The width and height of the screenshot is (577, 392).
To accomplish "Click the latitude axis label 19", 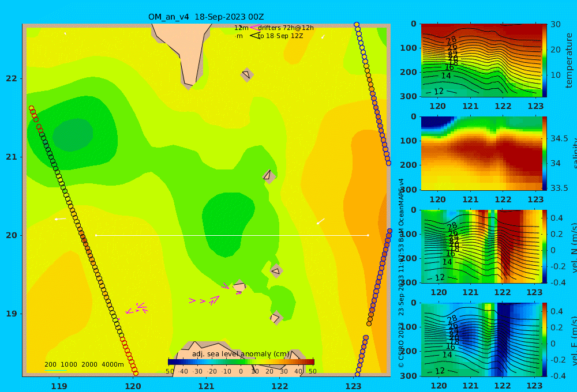I will (x=12, y=314).
